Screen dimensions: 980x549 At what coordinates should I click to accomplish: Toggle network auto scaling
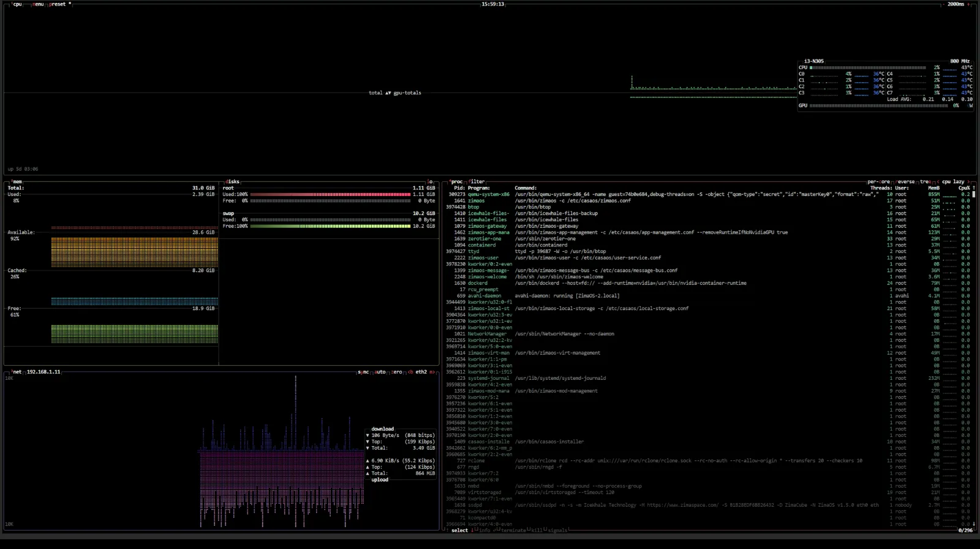[380, 372]
